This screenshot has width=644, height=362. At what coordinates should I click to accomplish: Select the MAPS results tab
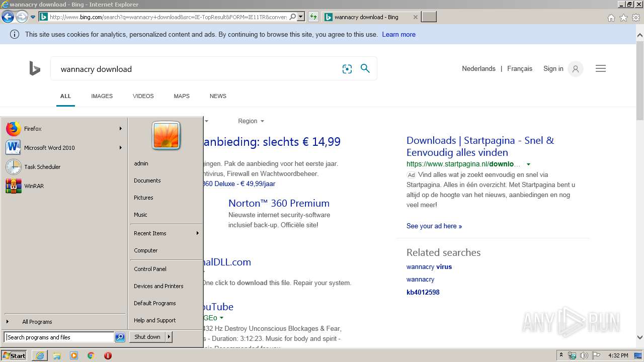coord(182,96)
